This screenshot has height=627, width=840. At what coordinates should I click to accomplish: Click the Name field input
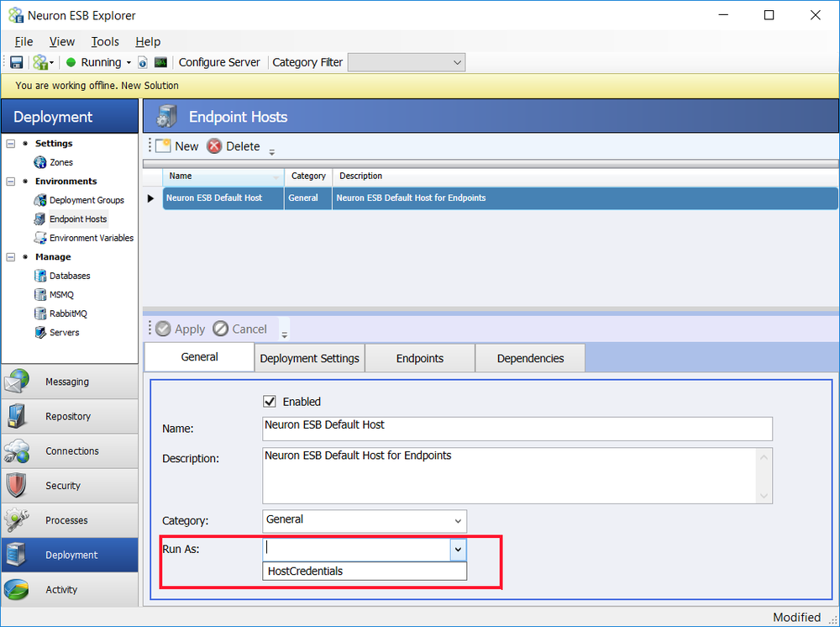coord(517,429)
